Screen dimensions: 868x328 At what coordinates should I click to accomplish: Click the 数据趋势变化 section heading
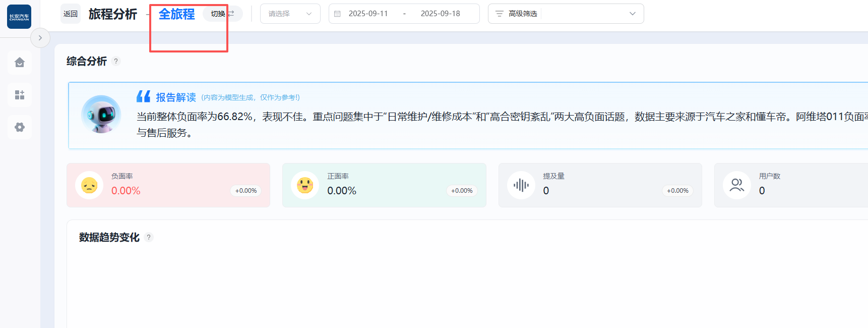point(109,237)
